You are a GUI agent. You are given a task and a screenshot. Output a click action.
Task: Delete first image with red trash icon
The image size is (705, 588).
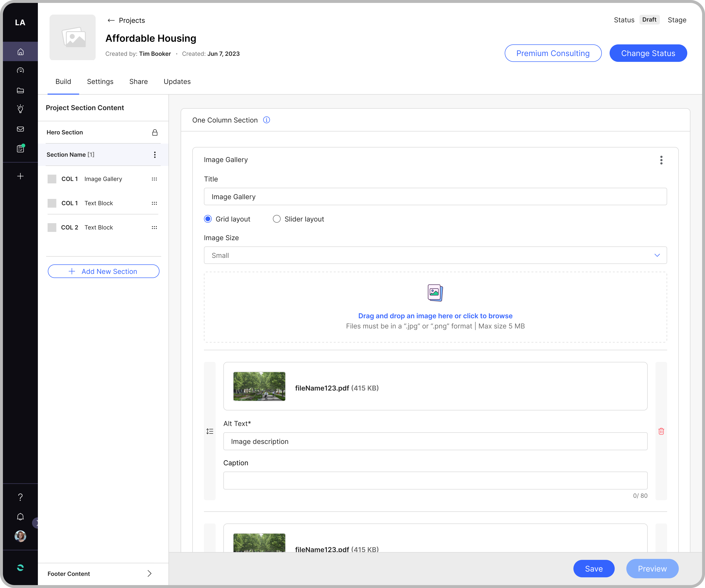tap(661, 431)
